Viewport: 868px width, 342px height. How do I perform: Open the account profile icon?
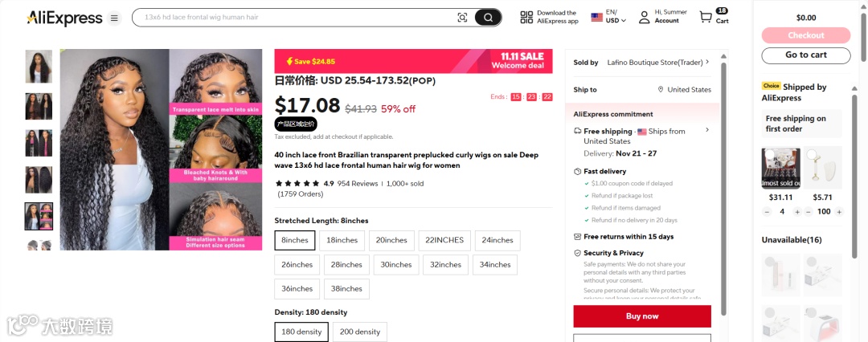(644, 18)
